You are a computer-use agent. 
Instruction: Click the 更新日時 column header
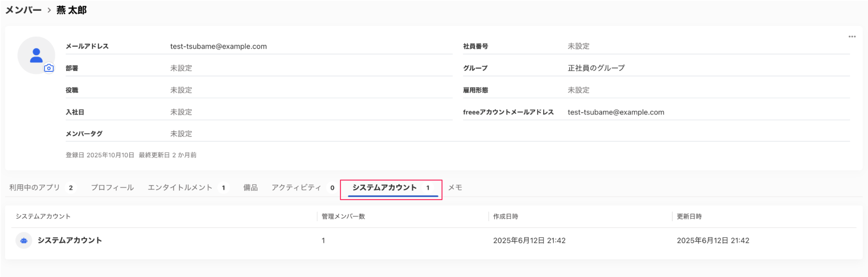point(689,216)
